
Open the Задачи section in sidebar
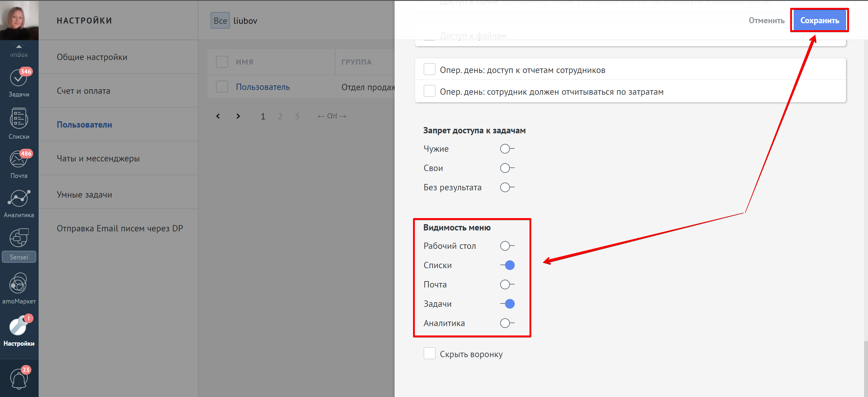[x=19, y=83]
